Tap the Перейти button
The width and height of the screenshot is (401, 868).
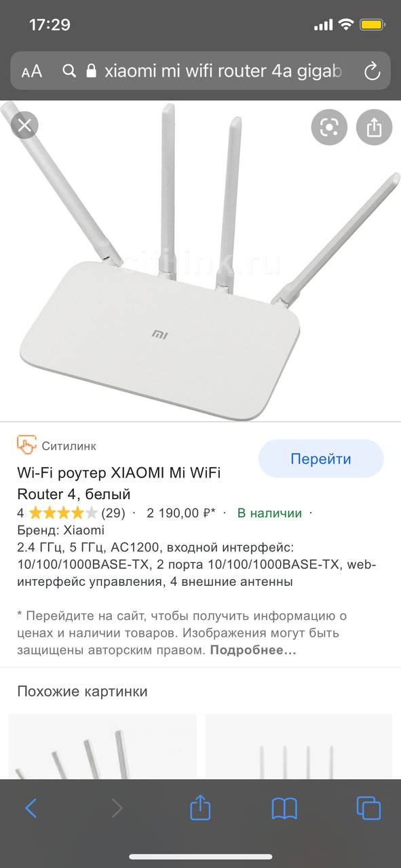[321, 459]
